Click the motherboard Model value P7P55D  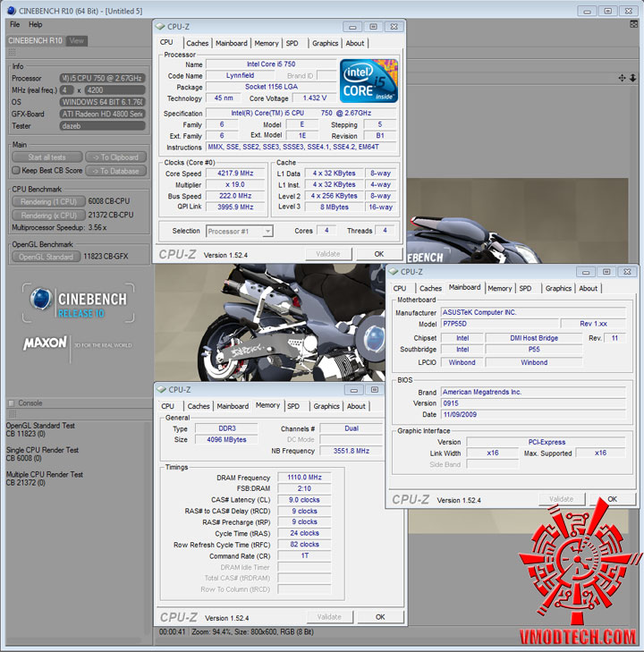499,324
